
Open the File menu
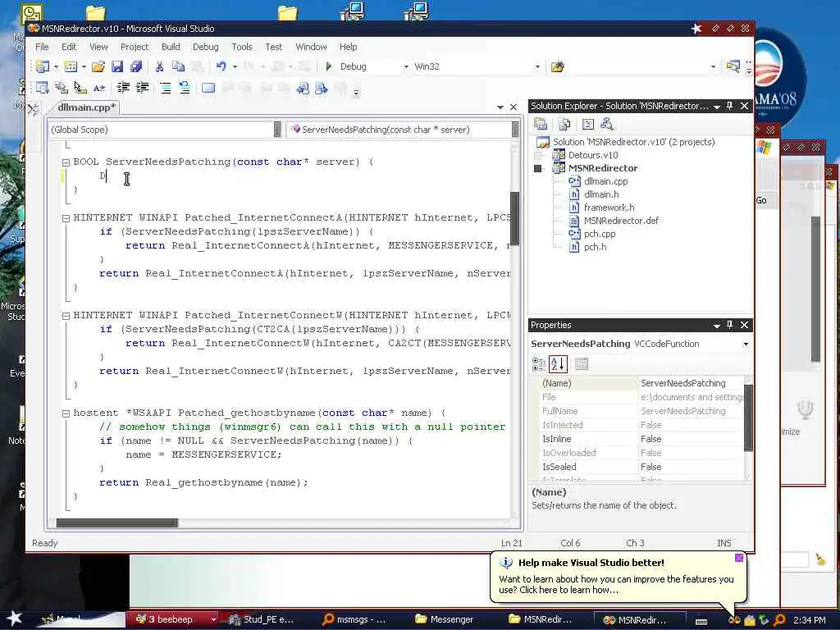42,47
